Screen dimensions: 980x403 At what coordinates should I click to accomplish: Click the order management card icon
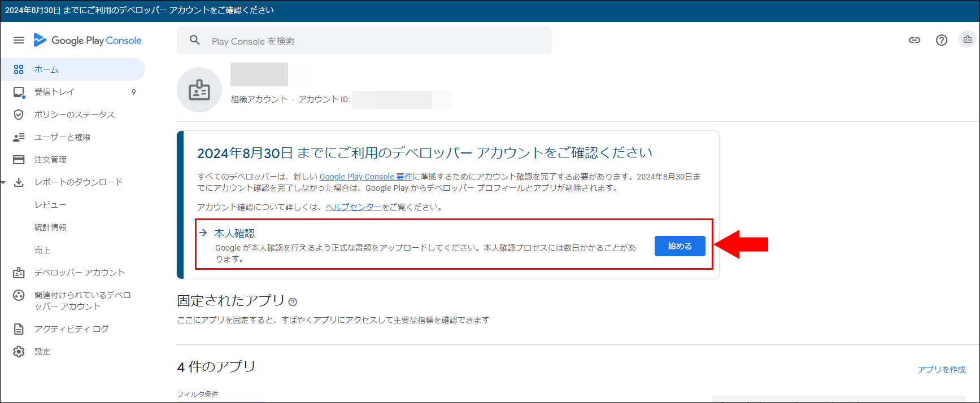click(x=19, y=160)
